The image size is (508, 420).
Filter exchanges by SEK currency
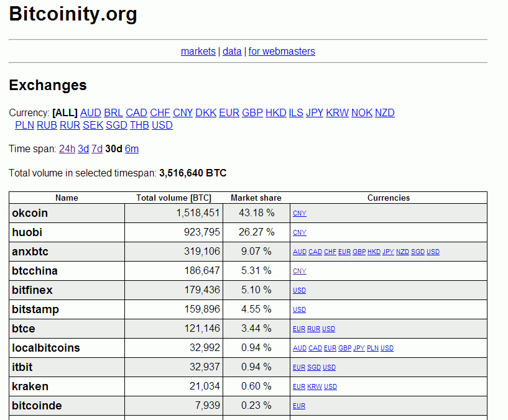[x=93, y=125]
